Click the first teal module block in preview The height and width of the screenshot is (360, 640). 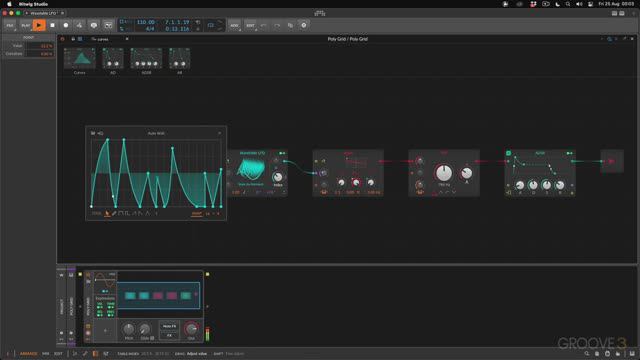130,296
